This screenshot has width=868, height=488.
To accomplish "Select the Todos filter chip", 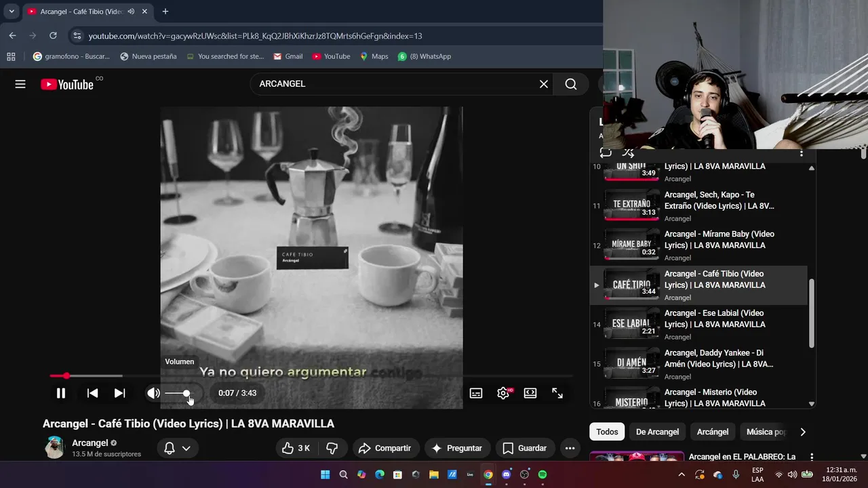I will click(607, 432).
